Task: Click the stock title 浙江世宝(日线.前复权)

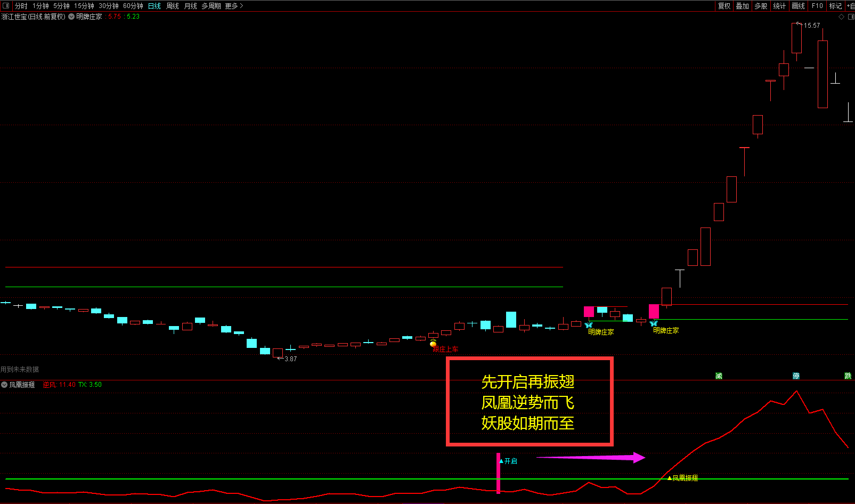Action: click(34, 17)
